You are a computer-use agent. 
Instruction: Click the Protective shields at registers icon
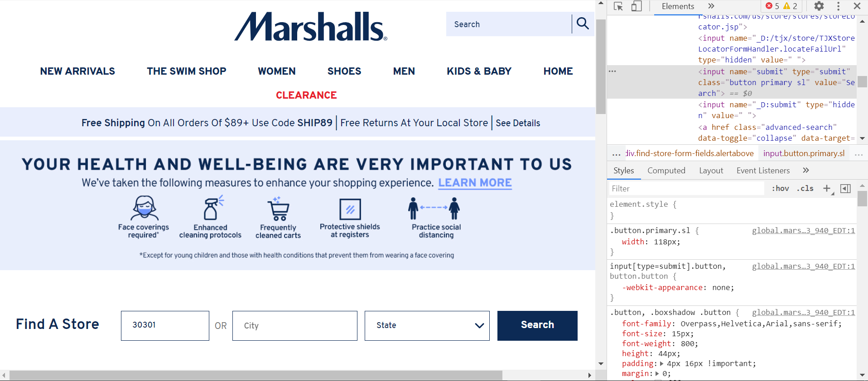point(350,210)
